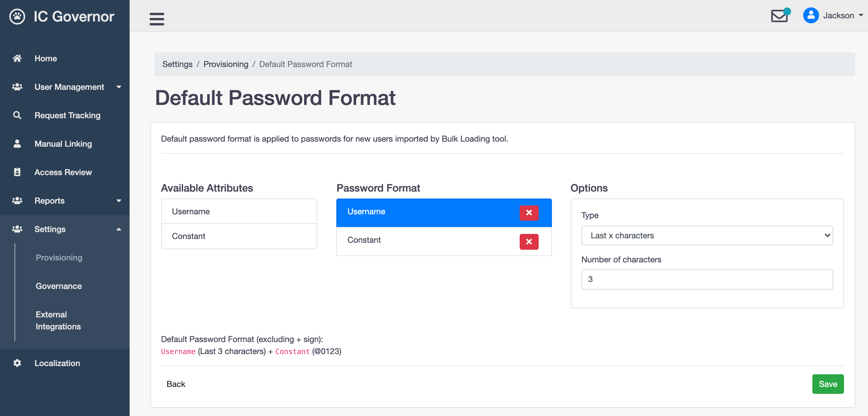Open the Jackson account dropdown arrow
The image size is (868, 416).
pos(861,15)
